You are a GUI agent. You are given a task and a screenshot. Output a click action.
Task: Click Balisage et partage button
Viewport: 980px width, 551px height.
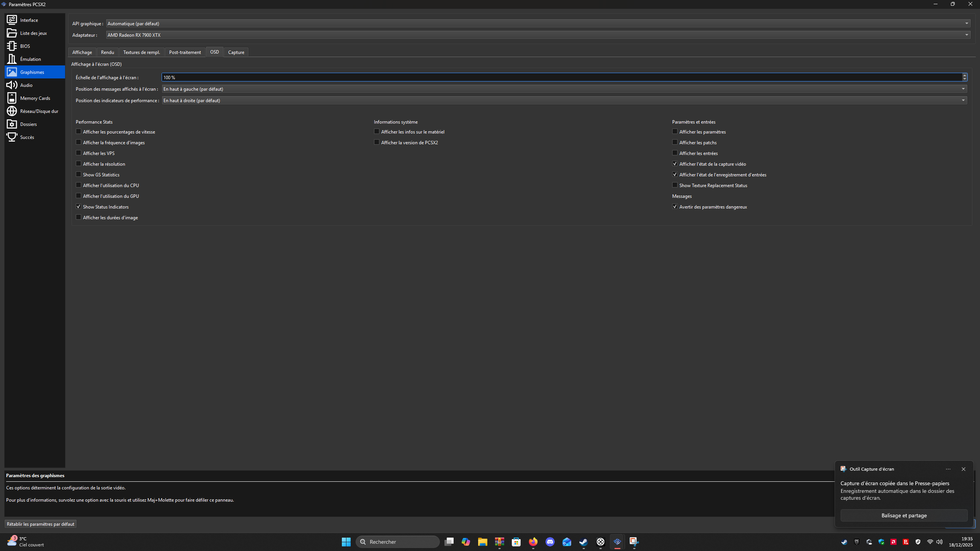(904, 515)
